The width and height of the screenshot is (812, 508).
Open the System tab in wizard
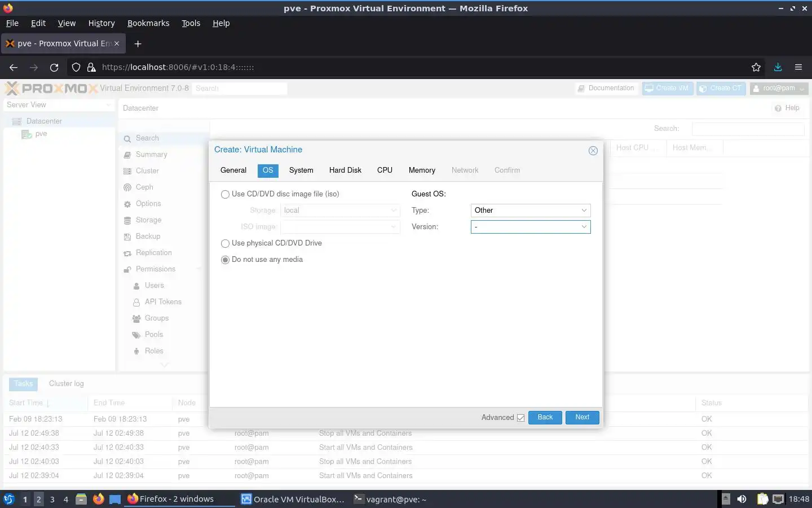coord(301,170)
